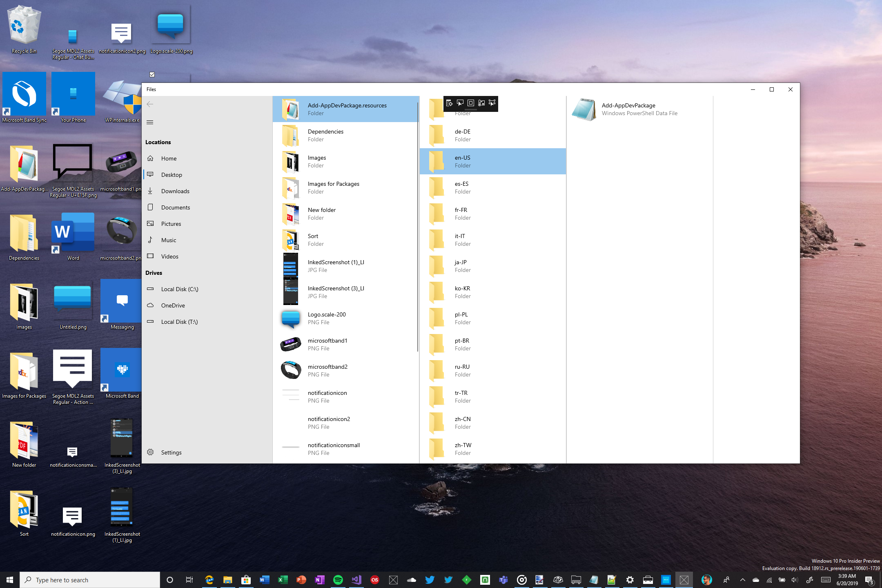Image resolution: width=882 pixels, height=588 pixels.
Task: Open the ko-KR language folder
Action: pos(493,292)
